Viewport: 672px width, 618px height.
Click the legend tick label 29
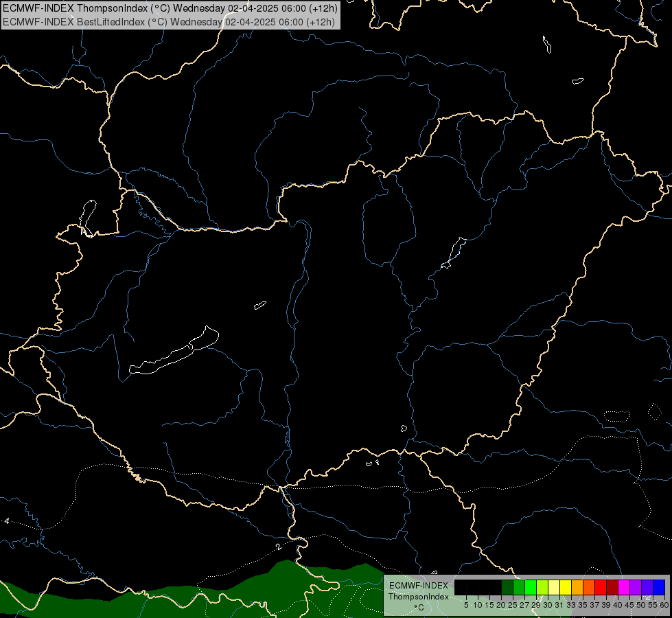coord(536,605)
